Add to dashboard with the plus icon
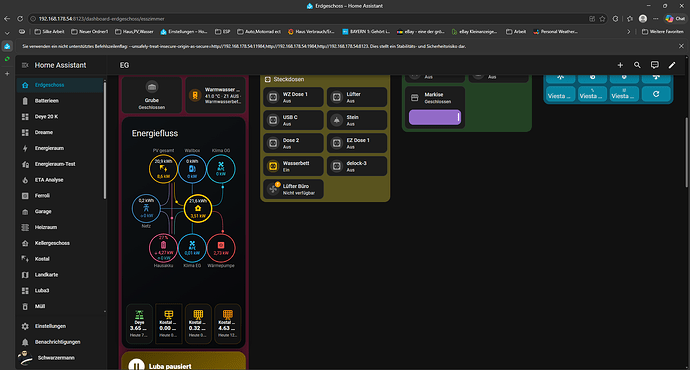This screenshot has width=690, height=370. pyautogui.click(x=620, y=65)
